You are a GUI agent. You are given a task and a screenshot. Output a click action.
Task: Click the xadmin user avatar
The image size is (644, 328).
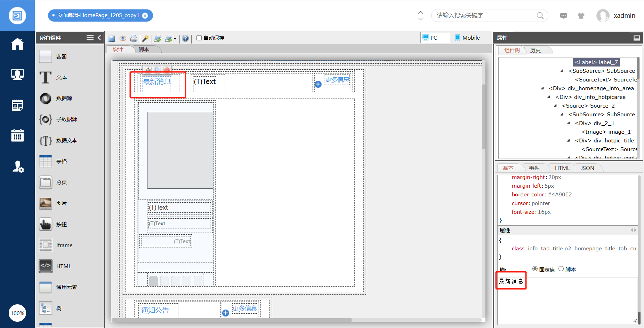click(603, 16)
